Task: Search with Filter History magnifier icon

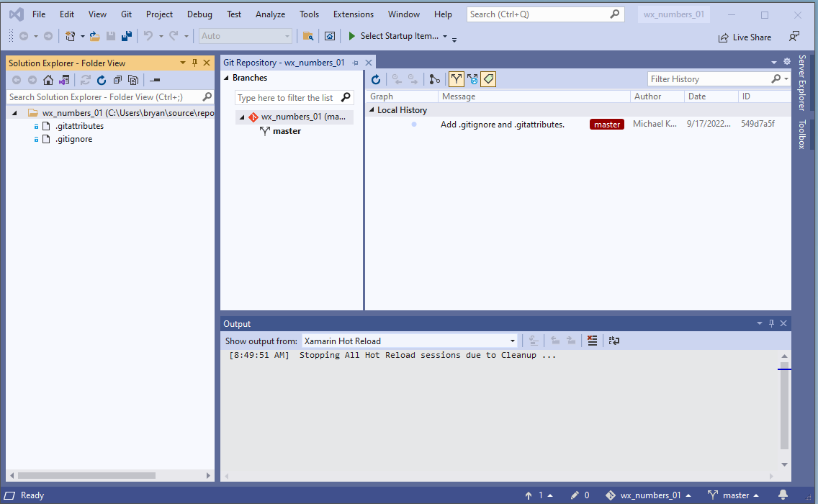Action: click(x=776, y=78)
